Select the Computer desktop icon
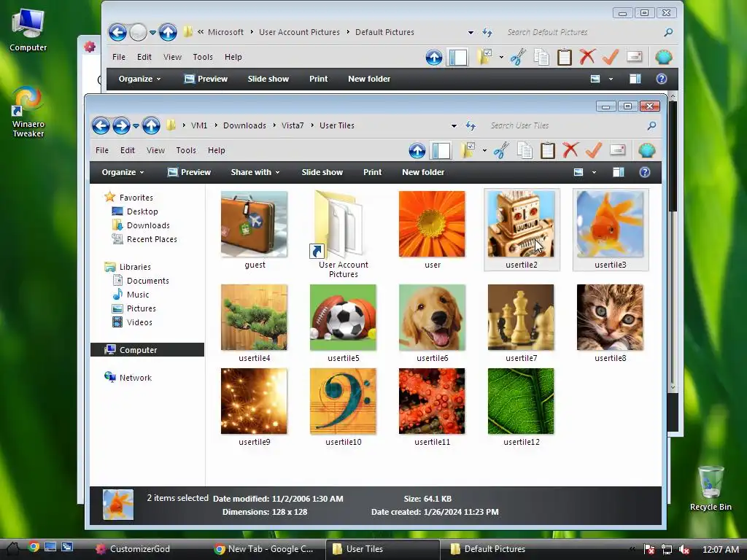 click(x=28, y=30)
